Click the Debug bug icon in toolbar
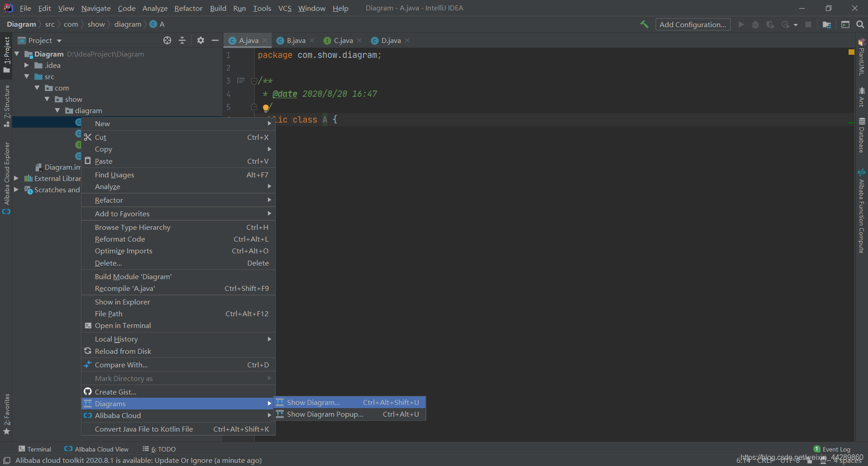The image size is (868, 466). [755, 24]
